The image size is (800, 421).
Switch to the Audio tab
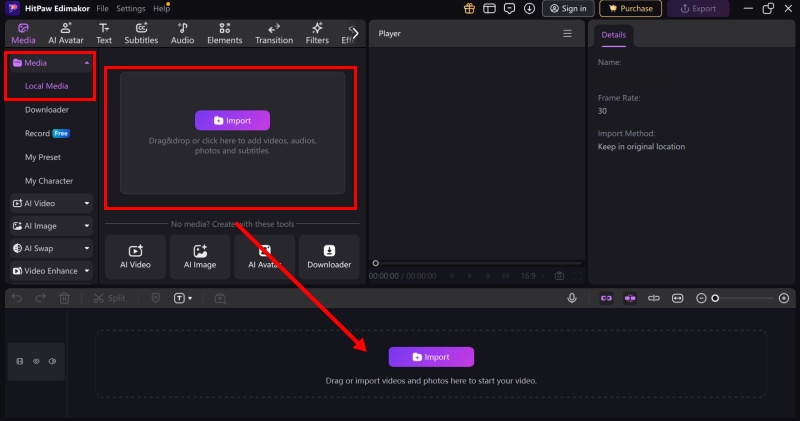(x=182, y=34)
